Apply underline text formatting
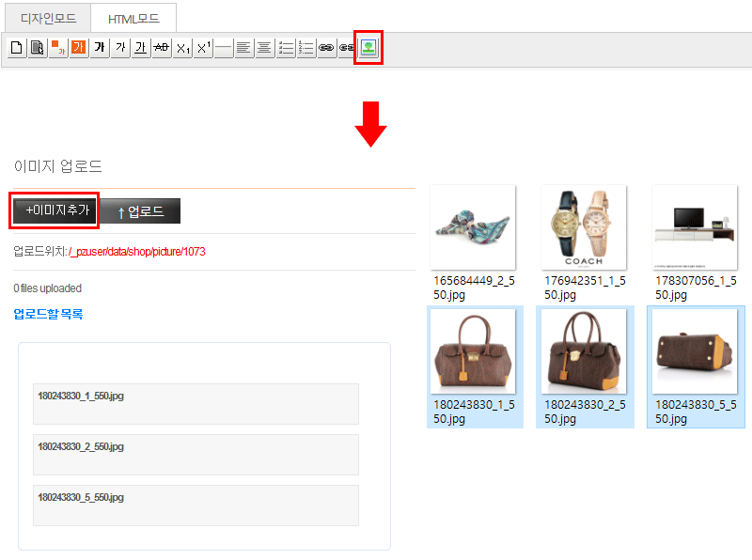The height and width of the screenshot is (560, 752). coord(140,48)
